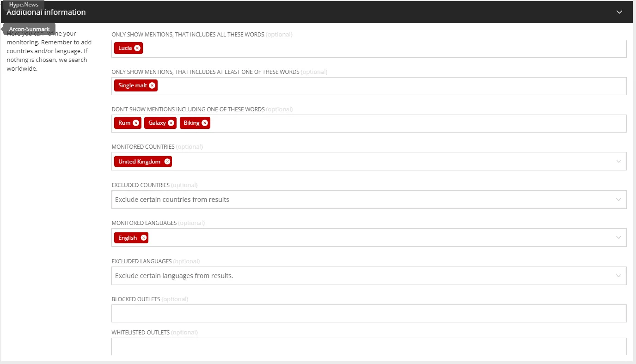Click the Arcon-Sunmark tag
Image resolution: width=636 pixels, height=364 pixels.
click(x=29, y=29)
